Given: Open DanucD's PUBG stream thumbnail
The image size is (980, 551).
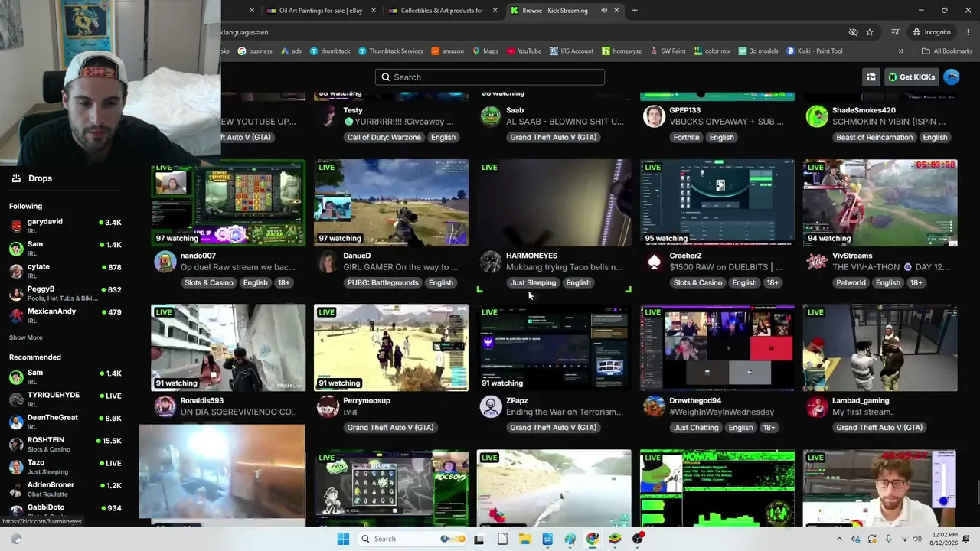Looking at the screenshot, I should (391, 203).
